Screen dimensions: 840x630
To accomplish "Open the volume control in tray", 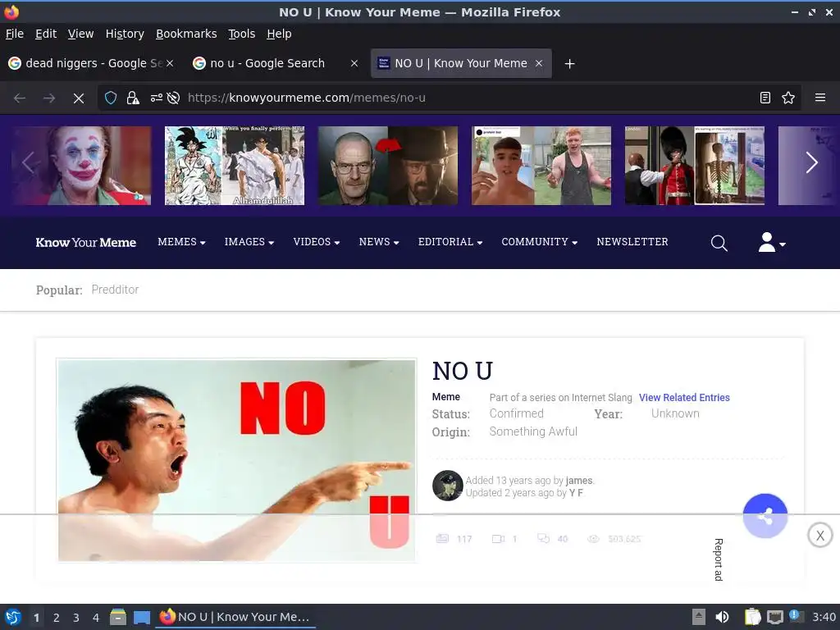I will pos(722,617).
